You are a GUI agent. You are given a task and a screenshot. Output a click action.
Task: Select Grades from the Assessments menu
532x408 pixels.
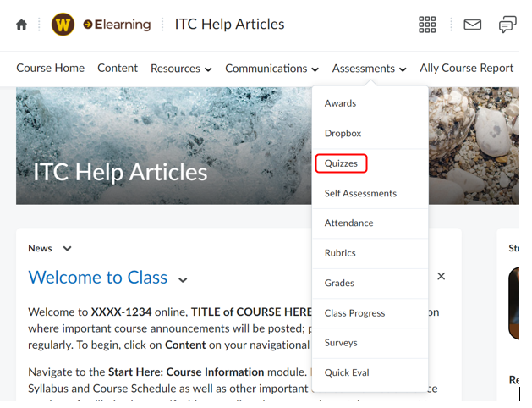pos(370,283)
